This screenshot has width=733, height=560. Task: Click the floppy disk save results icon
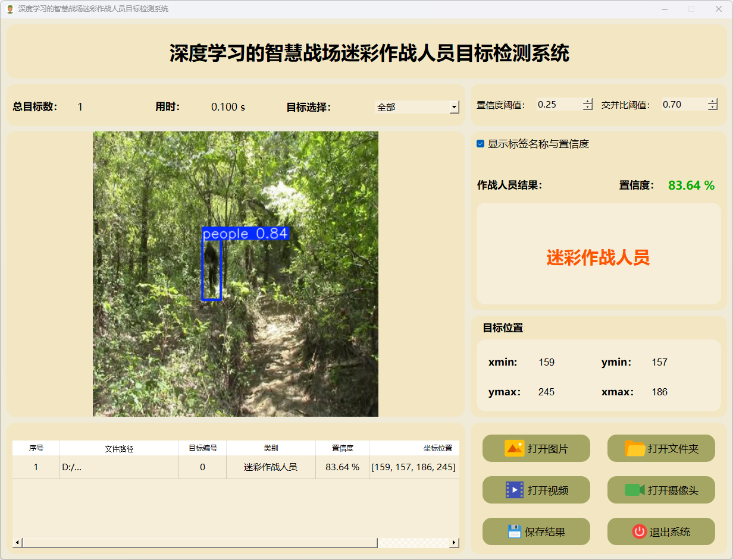pyautogui.click(x=514, y=531)
